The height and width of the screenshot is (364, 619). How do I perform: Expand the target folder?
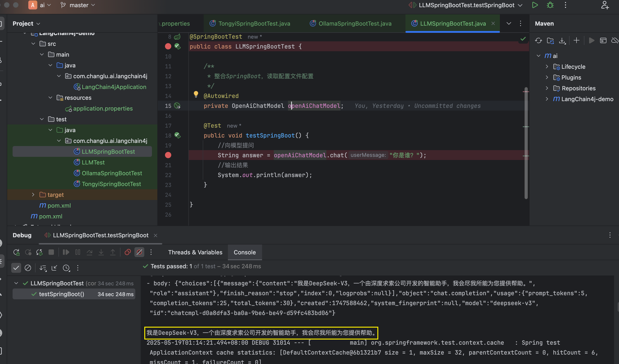click(33, 195)
